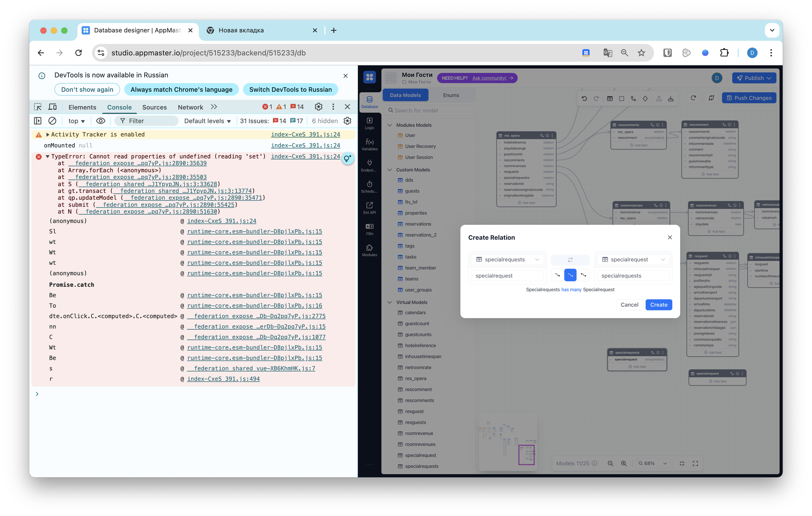The height and width of the screenshot is (516, 812).
Task: Collapse the Modules Models tree group
Action: click(390, 125)
